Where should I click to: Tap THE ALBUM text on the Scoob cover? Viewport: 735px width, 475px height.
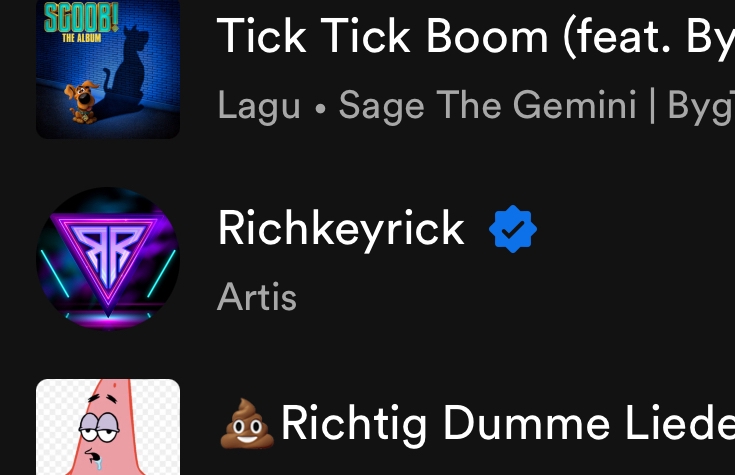pyautogui.click(x=82, y=38)
